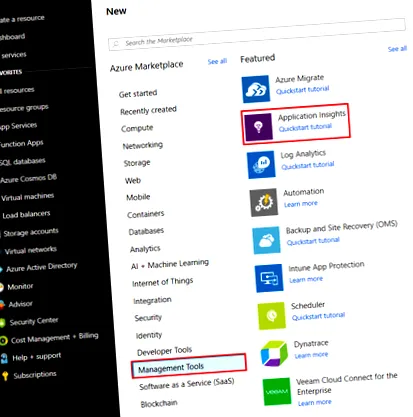The image size is (413, 417).
Task: Select AI + Machine Learning category
Action: pyautogui.click(x=170, y=264)
